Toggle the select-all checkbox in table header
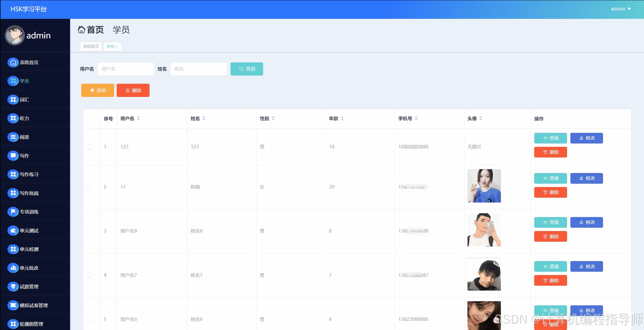Screen dimensions: 644x330 (x=89, y=119)
